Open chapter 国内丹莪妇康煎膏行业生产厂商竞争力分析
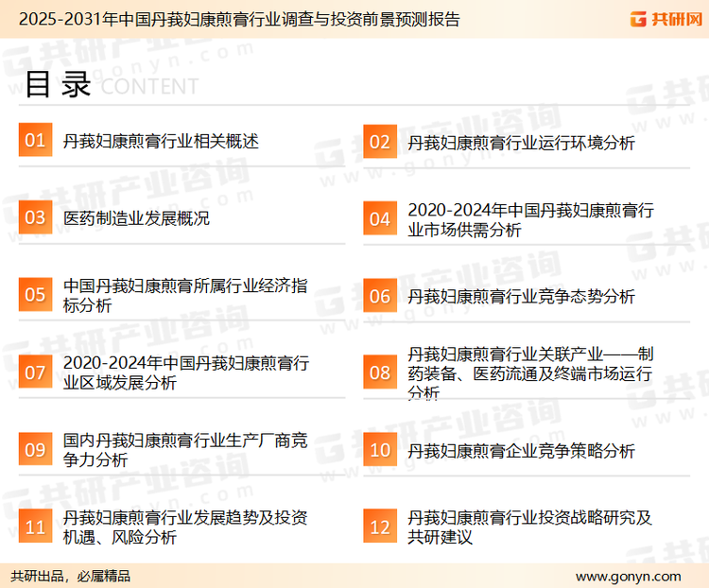709x588 pixels. coord(185,450)
